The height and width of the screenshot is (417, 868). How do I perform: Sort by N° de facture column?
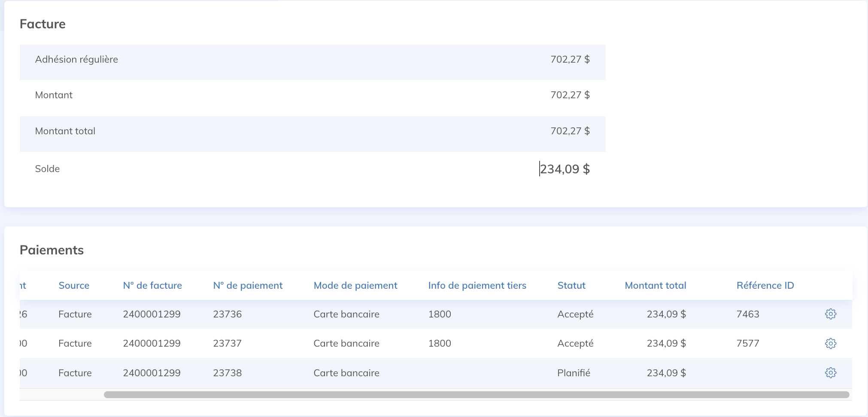152,285
